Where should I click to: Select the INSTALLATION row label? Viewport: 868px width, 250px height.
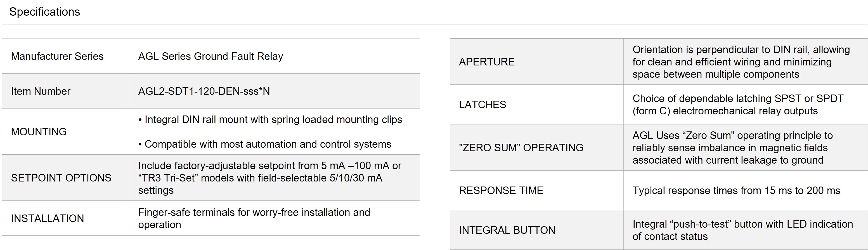click(x=47, y=218)
